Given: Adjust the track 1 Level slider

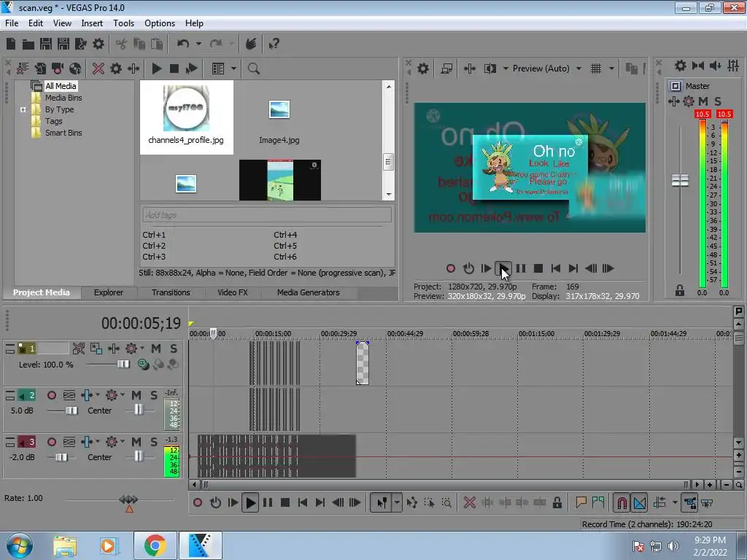Looking at the screenshot, I should pyautogui.click(x=123, y=365).
